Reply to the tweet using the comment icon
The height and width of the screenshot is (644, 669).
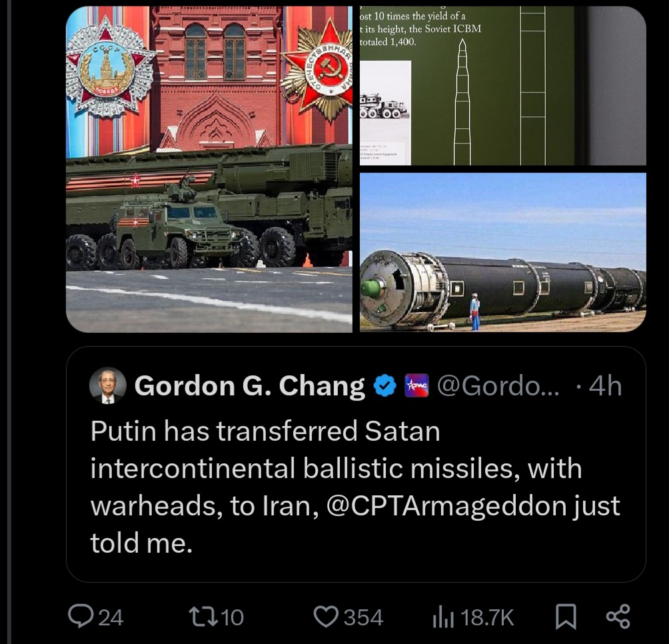pos(83,617)
